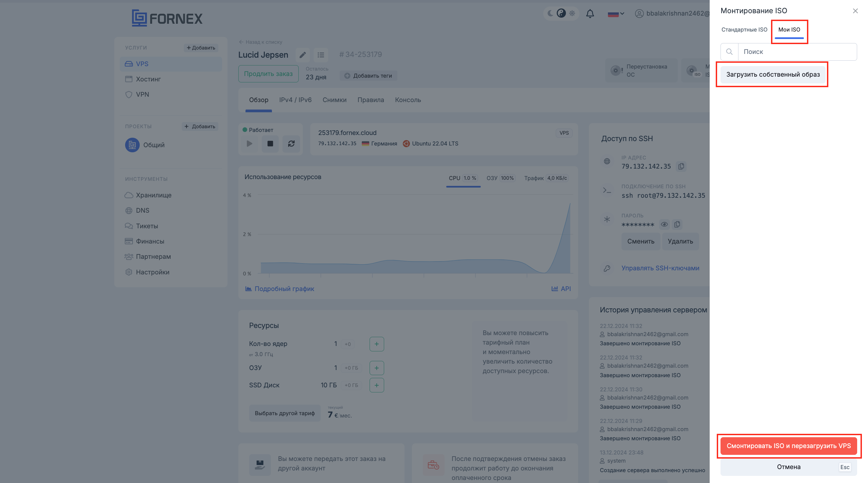Click Добавить теги
Screen dimensions: 868x483
tap(368, 76)
